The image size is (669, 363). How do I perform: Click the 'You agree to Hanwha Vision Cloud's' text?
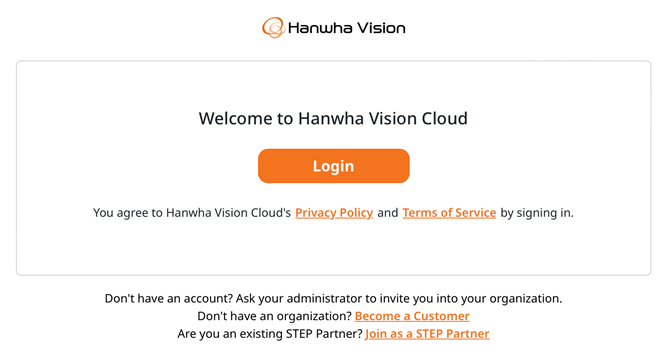[x=192, y=213]
